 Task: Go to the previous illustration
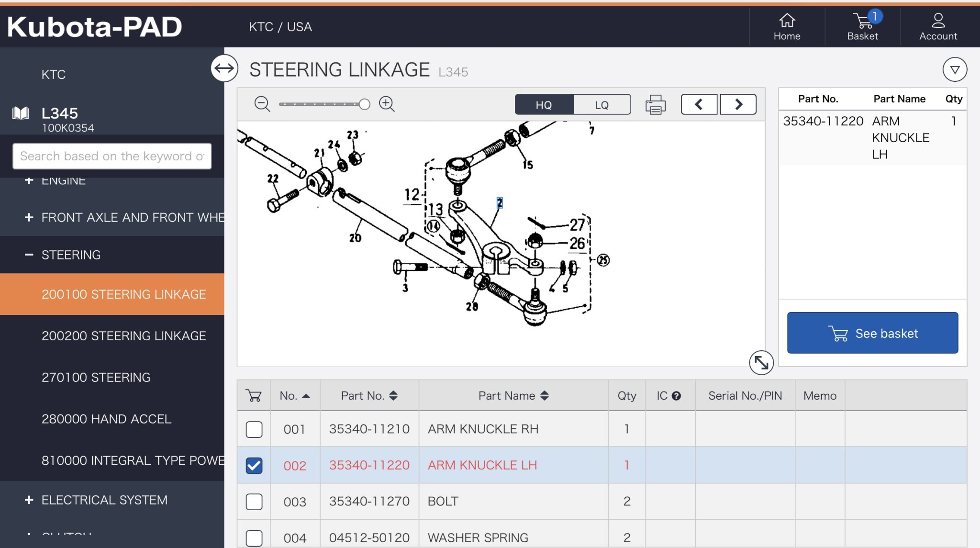(x=699, y=104)
